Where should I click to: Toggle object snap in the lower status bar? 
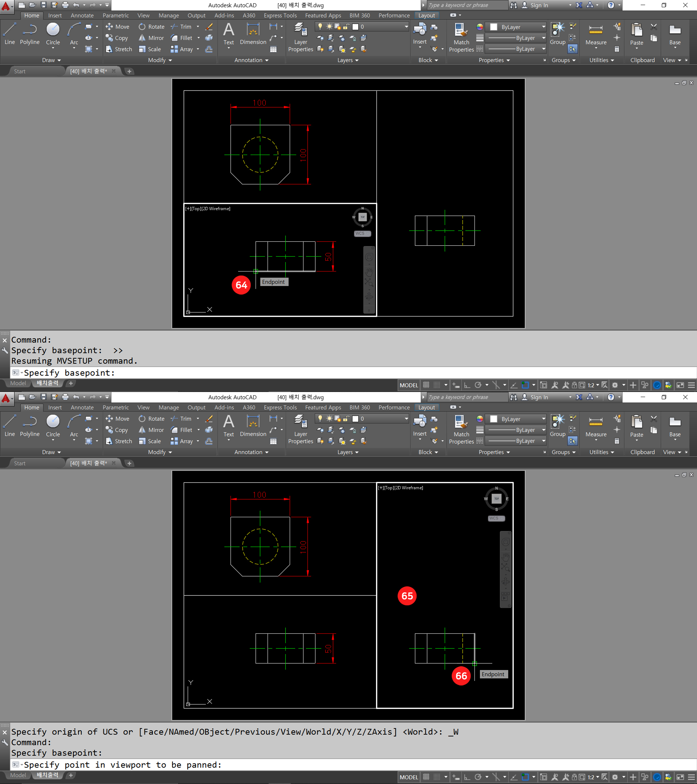coord(525,777)
